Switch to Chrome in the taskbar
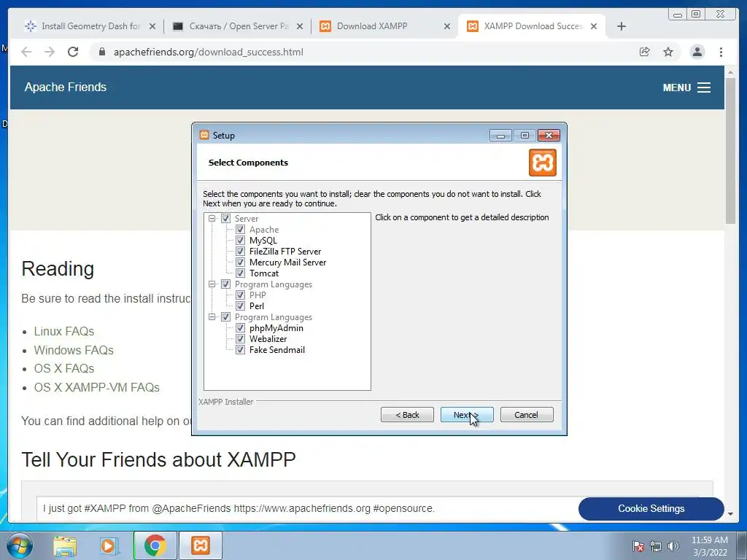Image resolution: width=747 pixels, height=560 pixels. pyautogui.click(x=155, y=545)
